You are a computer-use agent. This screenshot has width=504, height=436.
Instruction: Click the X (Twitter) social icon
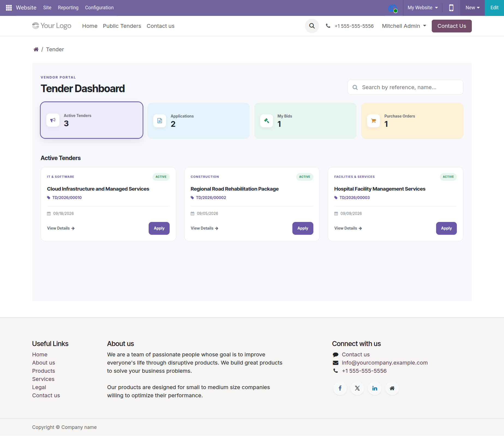(357, 388)
